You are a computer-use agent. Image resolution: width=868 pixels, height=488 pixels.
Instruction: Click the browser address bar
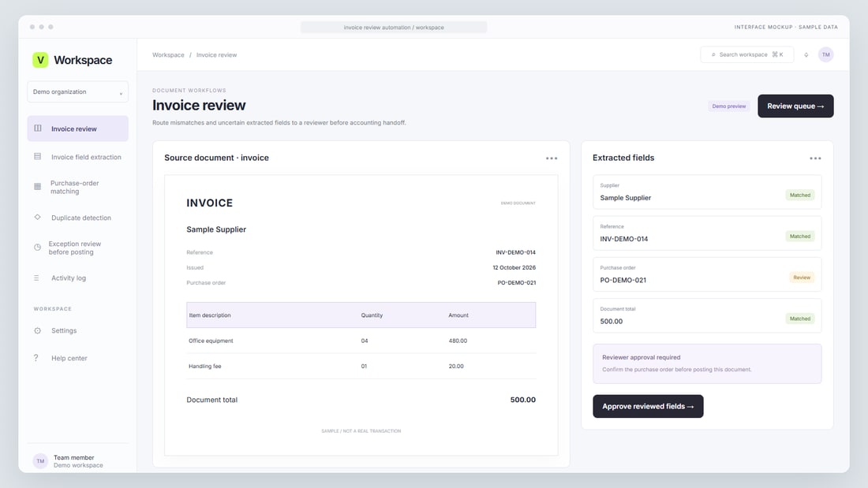(394, 27)
